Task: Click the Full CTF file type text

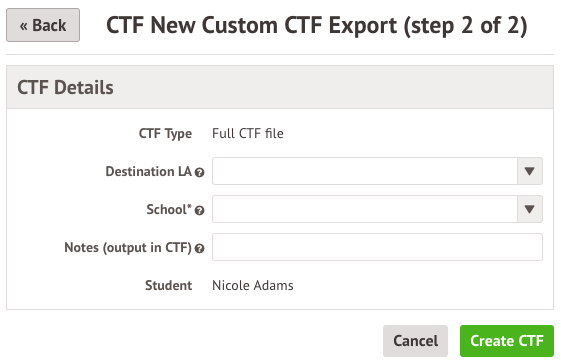Action: [x=248, y=134]
